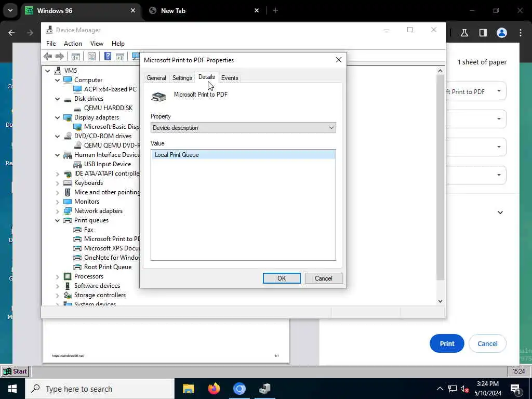Screen dimensions: 532x399
Task: Click the blue Print button
Action: coord(446,343)
